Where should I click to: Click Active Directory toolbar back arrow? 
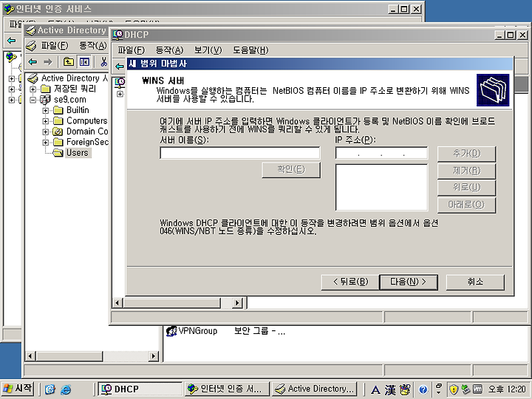pos(33,62)
